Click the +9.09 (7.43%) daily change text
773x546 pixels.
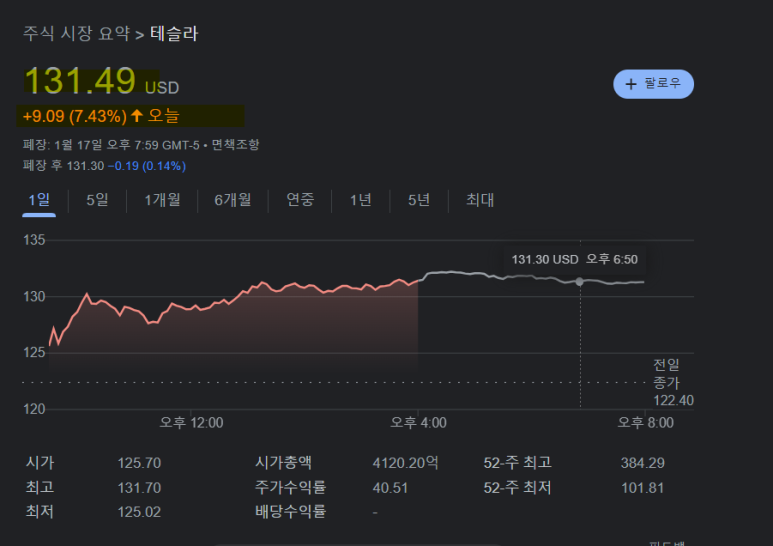(x=74, y=116)
